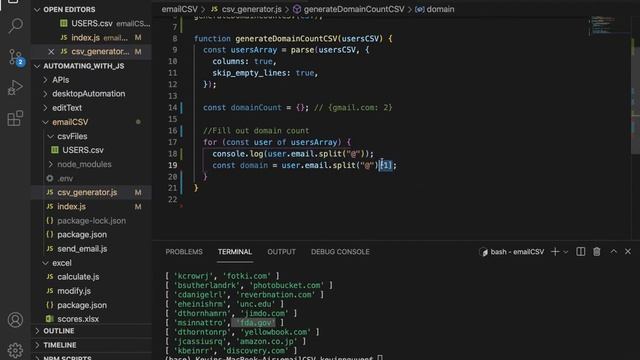The image size is (640, 360).
Task: Expand the TIMELINE section
Action: click(91, 345)
